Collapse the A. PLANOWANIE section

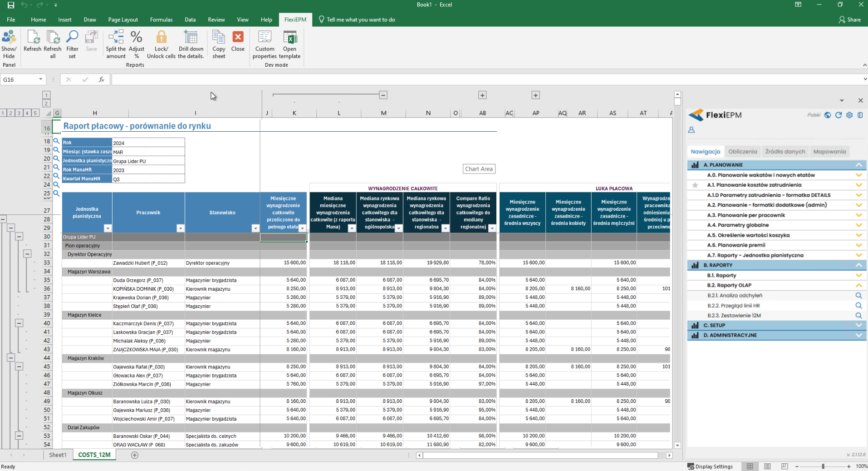click(858, 165)
